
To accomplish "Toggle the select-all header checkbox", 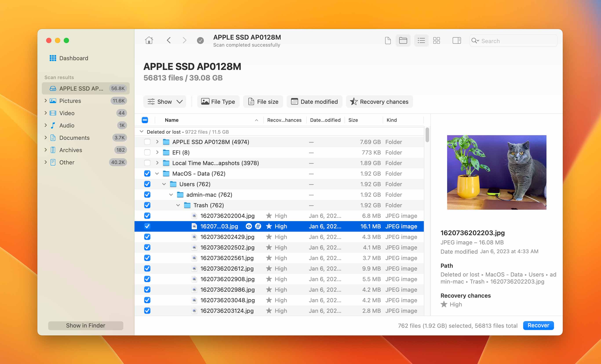I will (145, 120).
